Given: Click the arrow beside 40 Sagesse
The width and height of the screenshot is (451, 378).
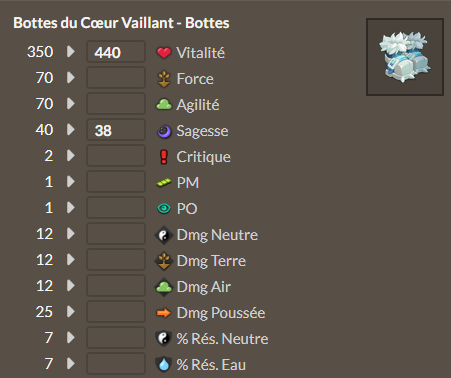Looking at the screenshot, I should tap(71, 130).
